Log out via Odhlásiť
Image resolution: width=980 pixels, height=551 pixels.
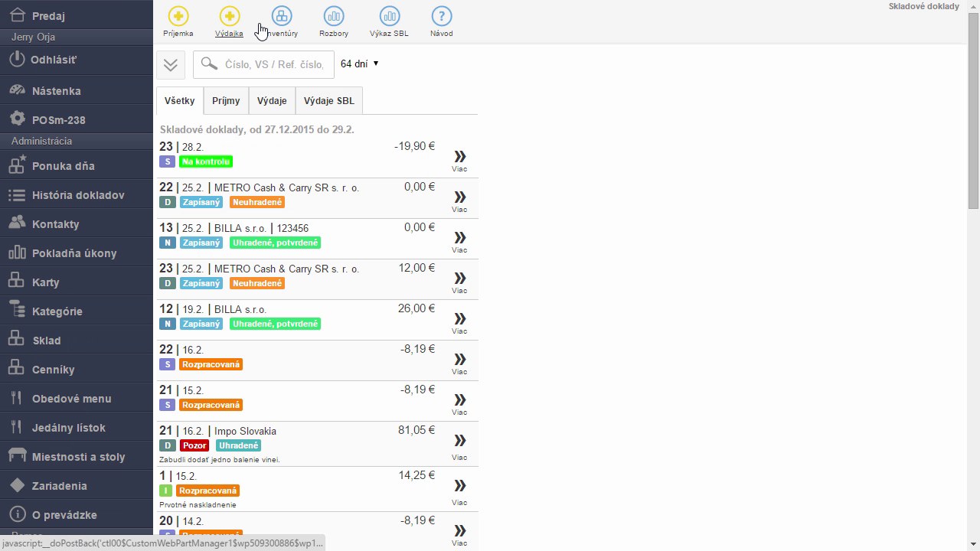[77, 60]
